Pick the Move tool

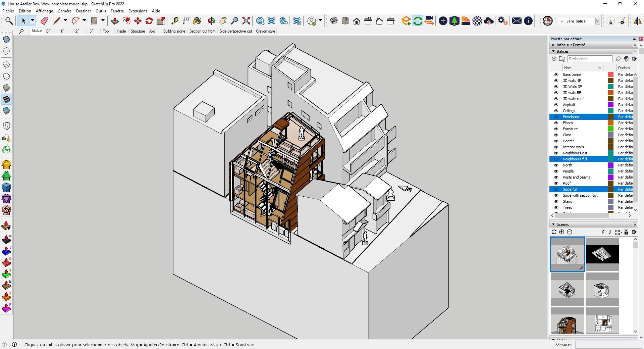138,21
